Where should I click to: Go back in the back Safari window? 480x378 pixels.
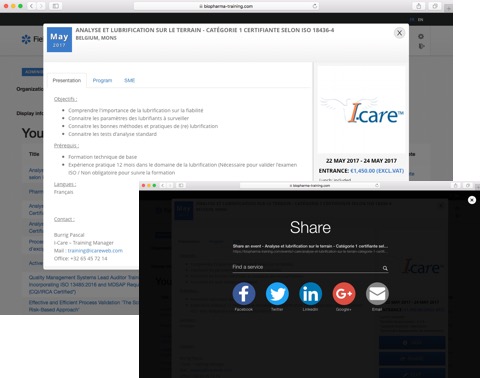pos(31,6)
